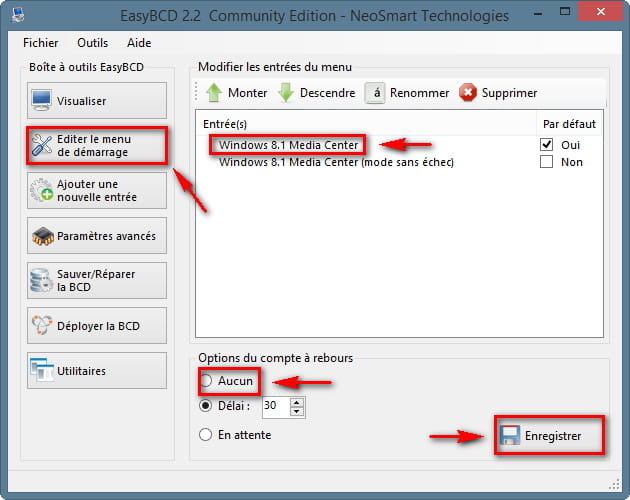Click the delay value field showing 30
Image resolution: width=630 pixels, height=500 pixels.
[x=276, y=407]
